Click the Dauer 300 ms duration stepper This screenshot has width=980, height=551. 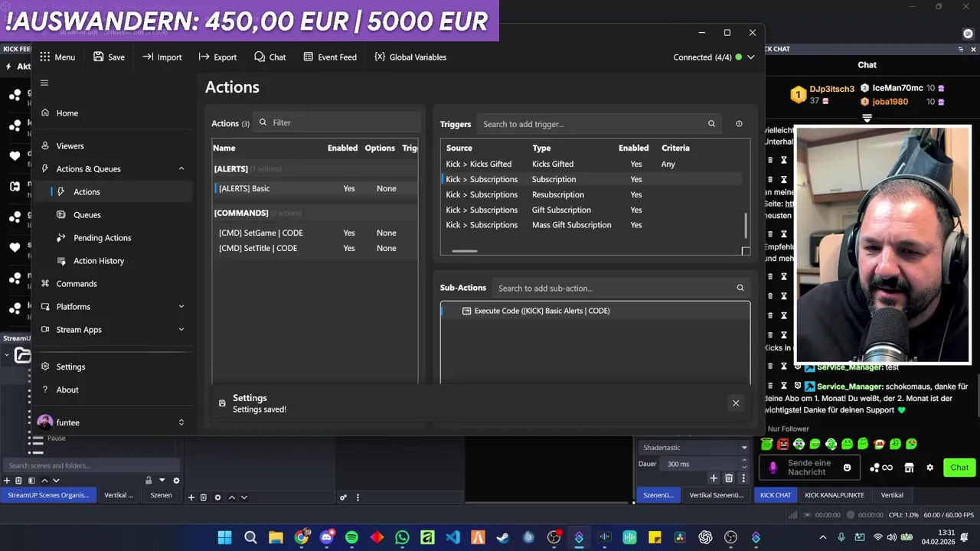coord(744,464)
